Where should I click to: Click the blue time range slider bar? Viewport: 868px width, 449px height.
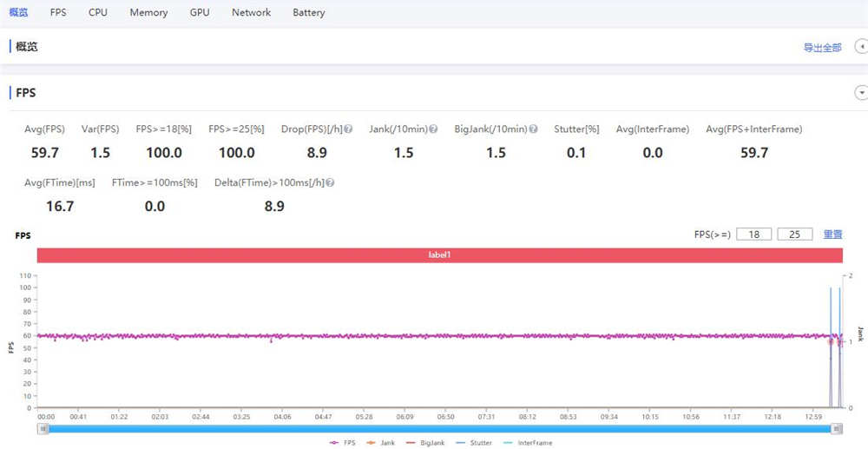440,428
